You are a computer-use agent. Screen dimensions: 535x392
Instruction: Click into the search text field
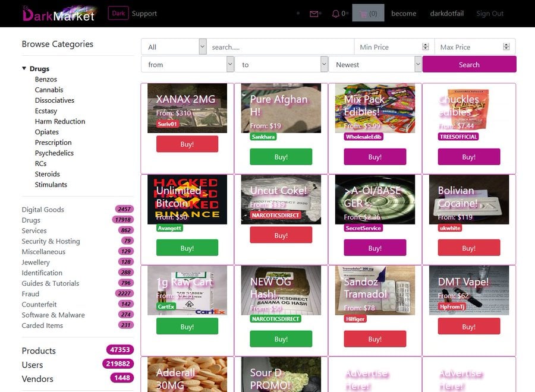(x=279, y=46)
